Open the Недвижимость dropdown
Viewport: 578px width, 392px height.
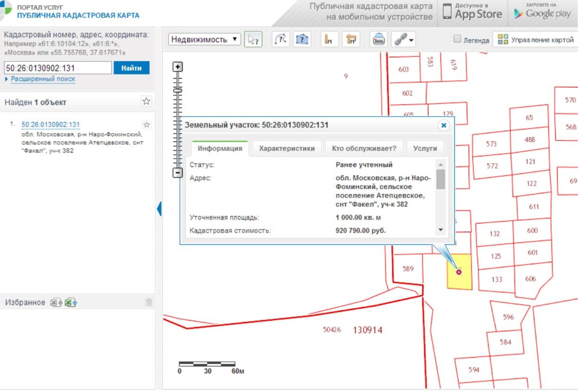coord(204,39)
